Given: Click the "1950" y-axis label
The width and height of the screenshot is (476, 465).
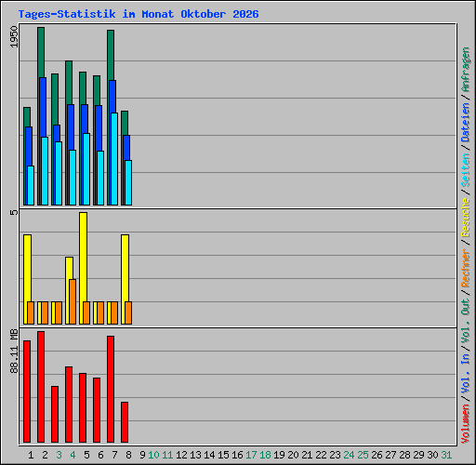Looking at the screenshot, I should click(x=14, y=37).
